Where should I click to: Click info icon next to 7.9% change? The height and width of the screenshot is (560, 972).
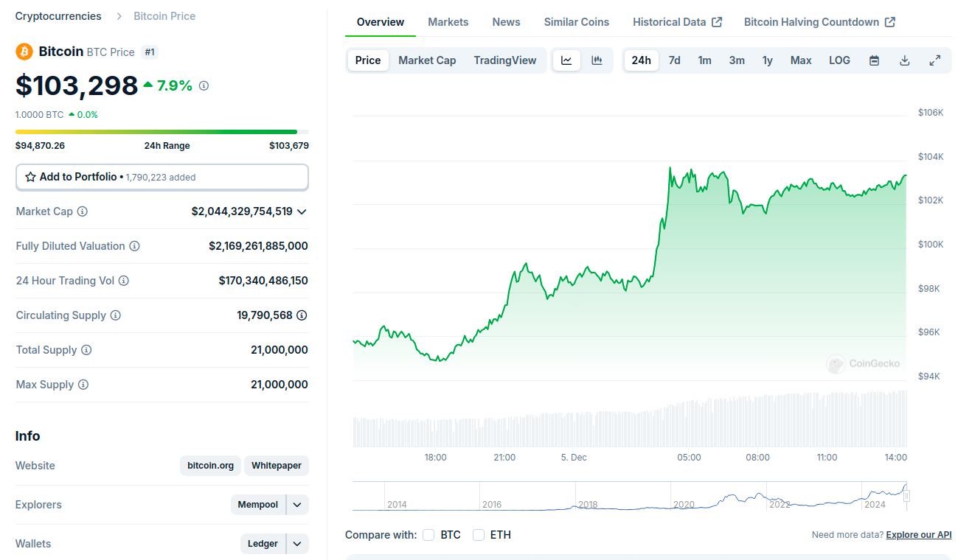(204, 85)
